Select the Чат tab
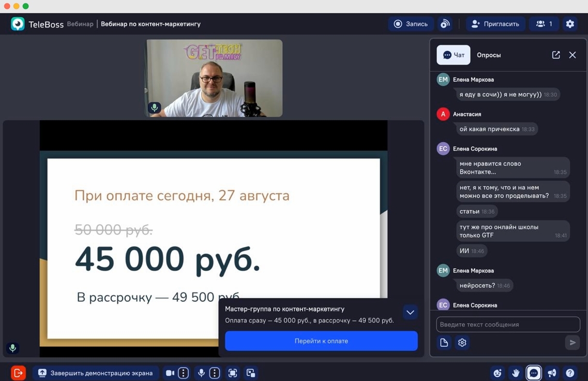 (453, 54)
